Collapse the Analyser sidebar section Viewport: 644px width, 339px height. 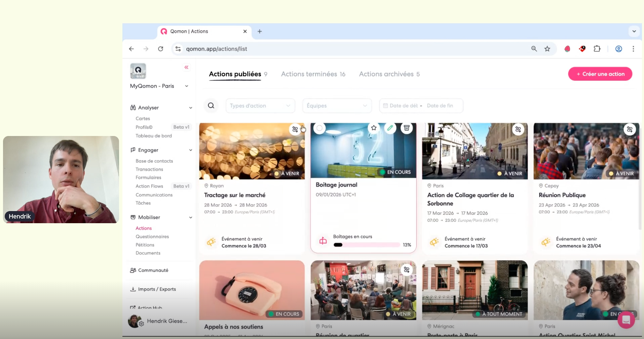pos(190,108)
